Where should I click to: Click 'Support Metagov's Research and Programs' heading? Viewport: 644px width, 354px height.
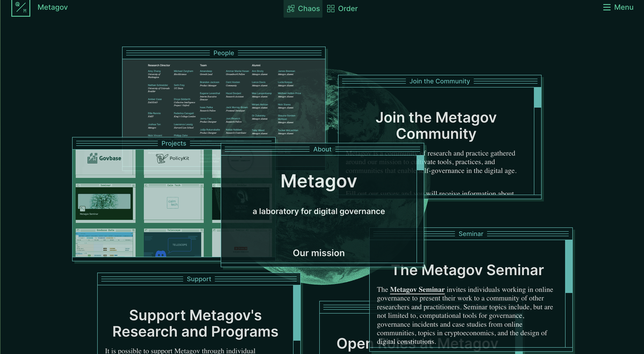(x=195, y=323)
